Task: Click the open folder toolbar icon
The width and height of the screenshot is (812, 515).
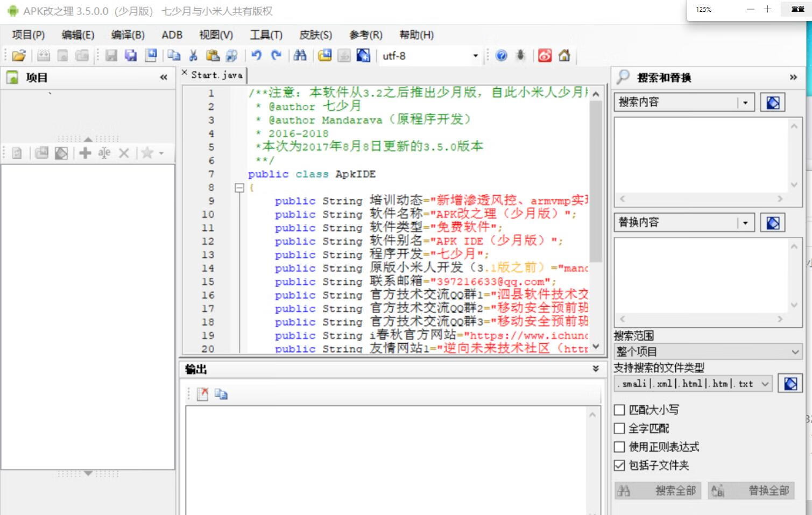Action: click(x=19, y=55)
